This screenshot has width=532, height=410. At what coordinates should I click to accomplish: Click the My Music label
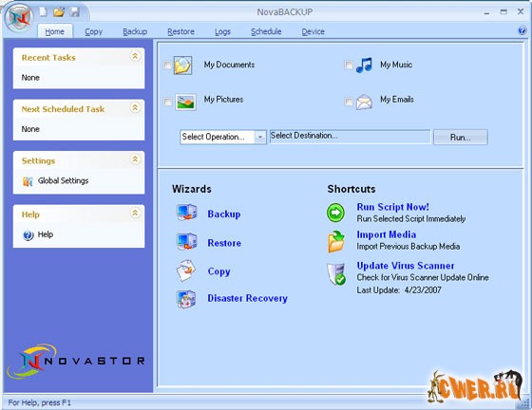coord(396,65)
